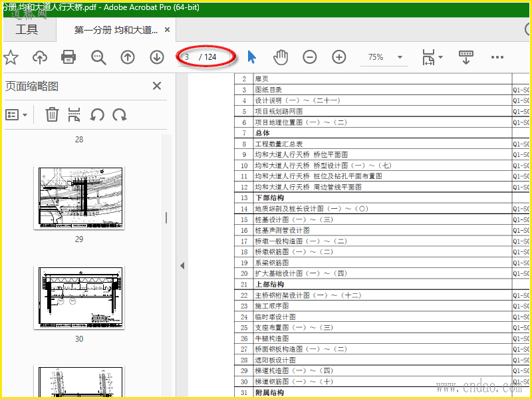
Task: Open zoom level 75% dropdown
Action: (400, 57)
